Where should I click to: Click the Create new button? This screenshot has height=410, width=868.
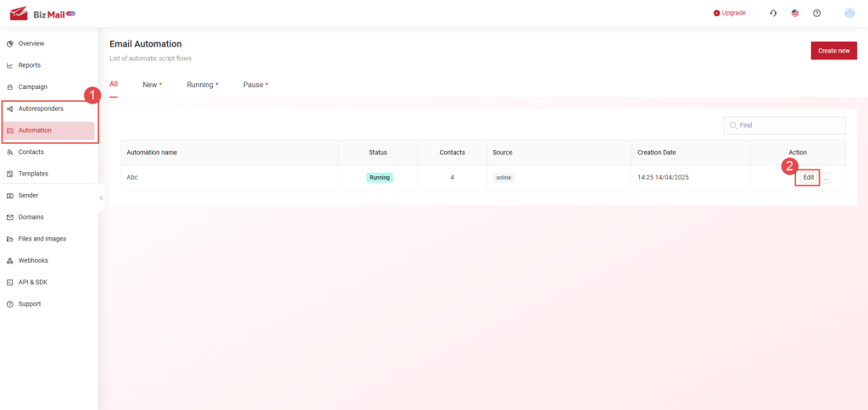pos(833,51)
